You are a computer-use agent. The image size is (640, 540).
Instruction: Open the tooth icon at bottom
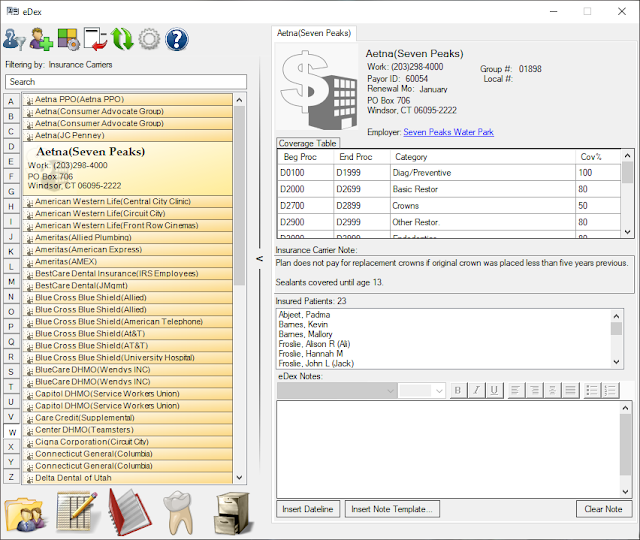pyautogui.click(x=178, y=513)
